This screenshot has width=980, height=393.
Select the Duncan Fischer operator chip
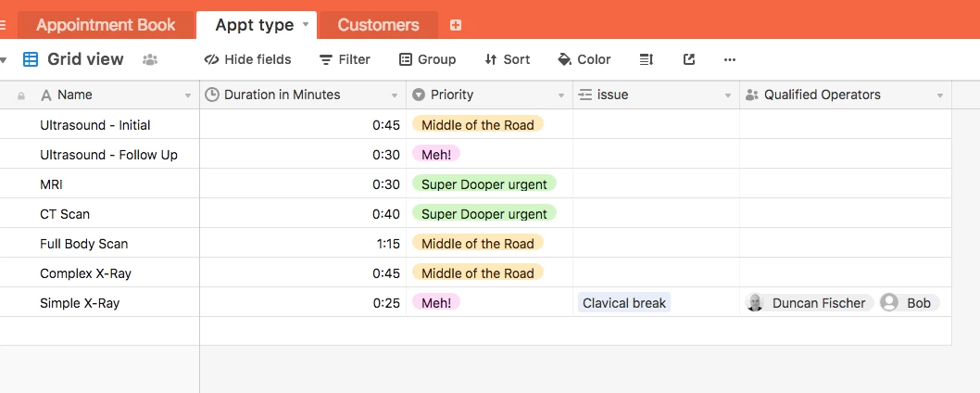point(809,303)
